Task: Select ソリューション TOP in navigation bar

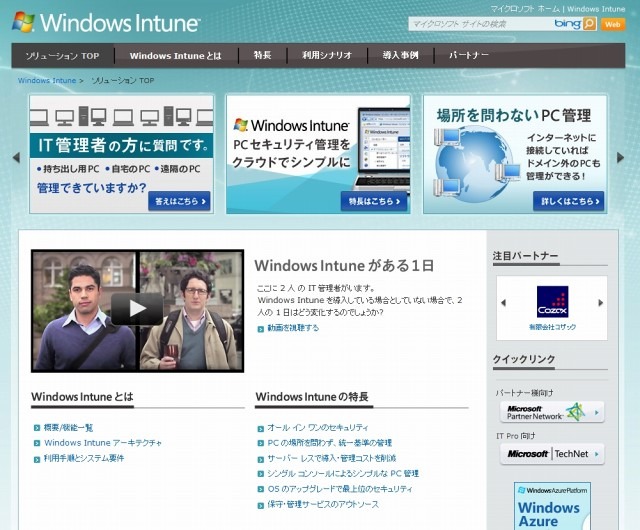Action: (x=62, y=56)
